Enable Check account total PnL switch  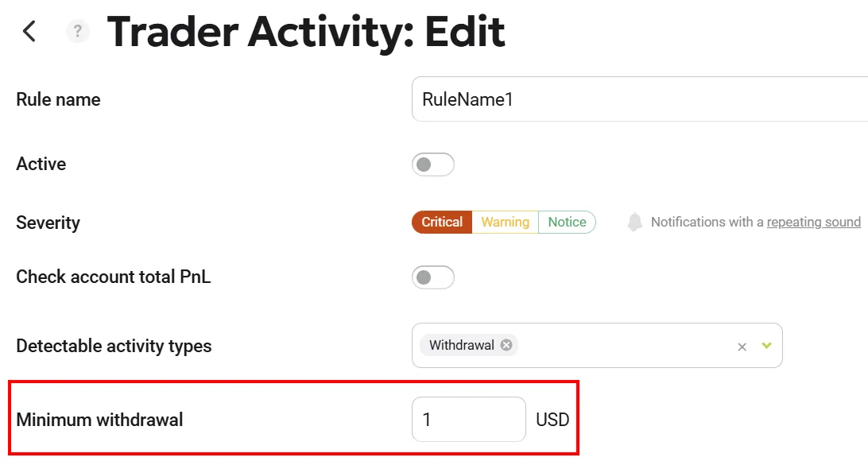coord(432,277)
